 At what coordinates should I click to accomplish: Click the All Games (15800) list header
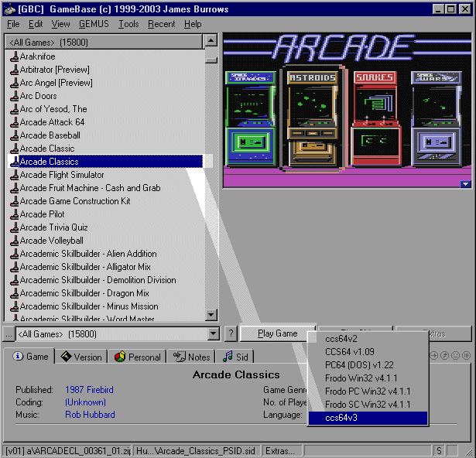click(x=104, y=43)
